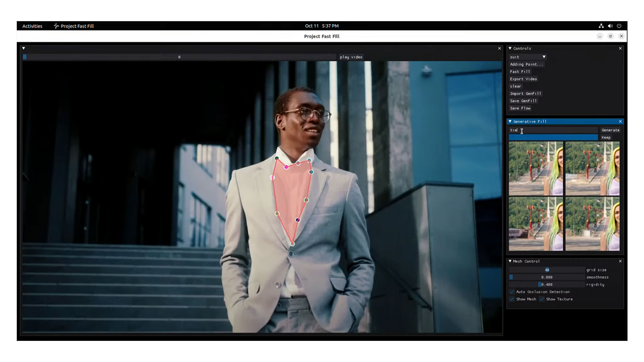
Task: Toggle the Show Texture checkbox
Action: [542, 299]
